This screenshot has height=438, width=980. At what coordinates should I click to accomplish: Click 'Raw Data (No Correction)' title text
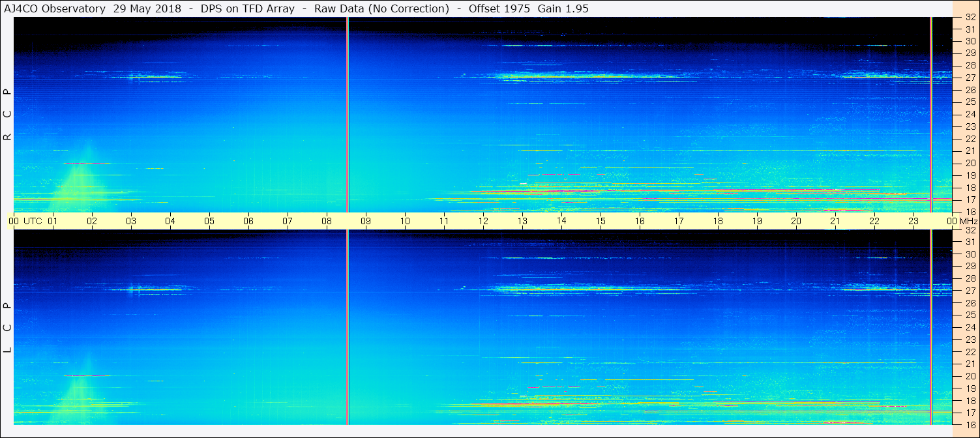381,8
